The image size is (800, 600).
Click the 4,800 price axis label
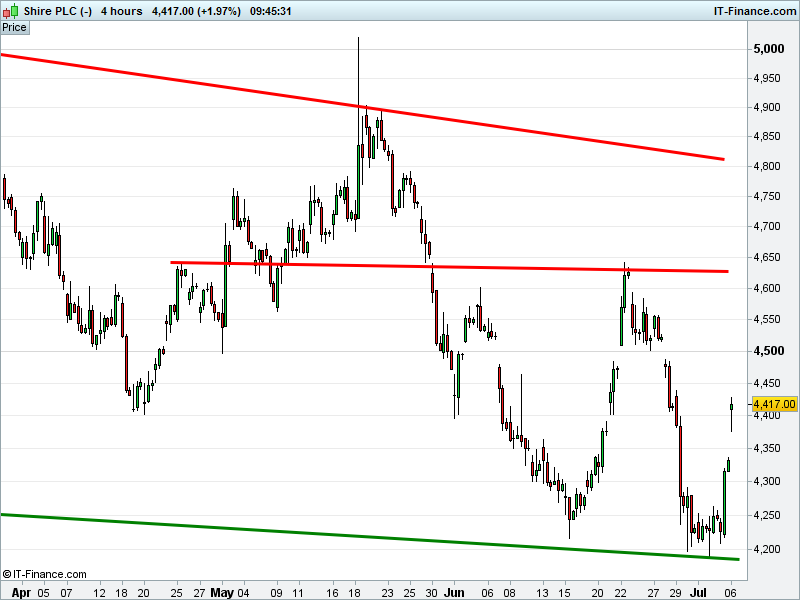tap(767, 166)
